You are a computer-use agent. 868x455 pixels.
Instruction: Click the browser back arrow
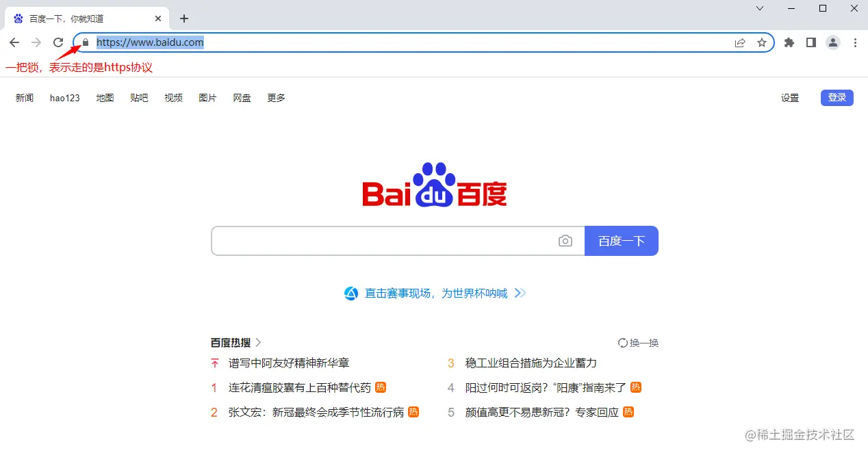(x=14, y=42)
